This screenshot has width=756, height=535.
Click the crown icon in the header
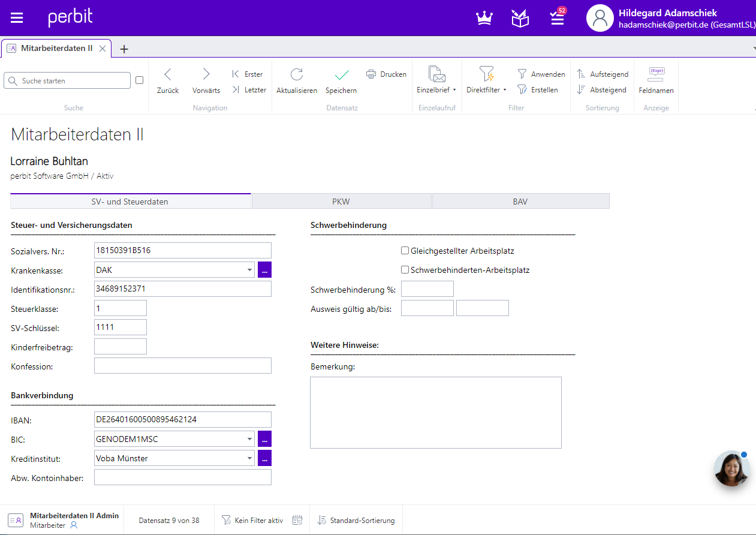(484, 18)
